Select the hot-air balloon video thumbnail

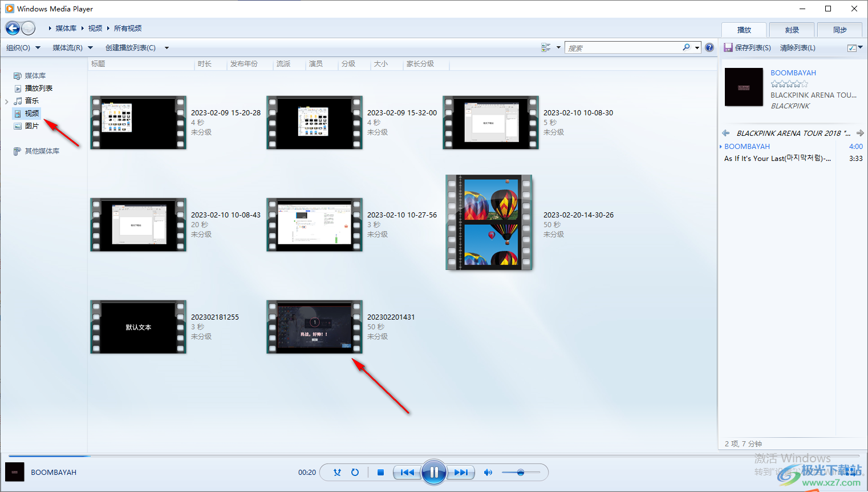click(x=489, y=223)
